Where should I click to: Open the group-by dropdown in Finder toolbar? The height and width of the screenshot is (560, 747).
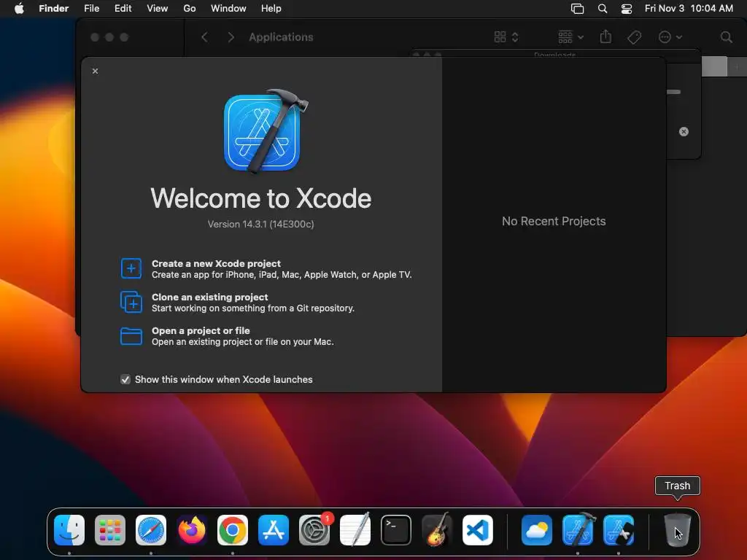click(x=570, y=37)
